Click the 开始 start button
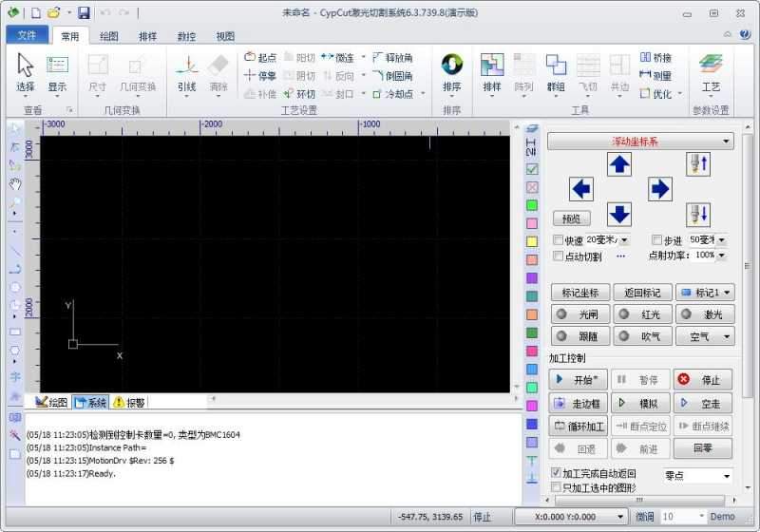Viewport: 760px width, 532px height. pos(578,380)
